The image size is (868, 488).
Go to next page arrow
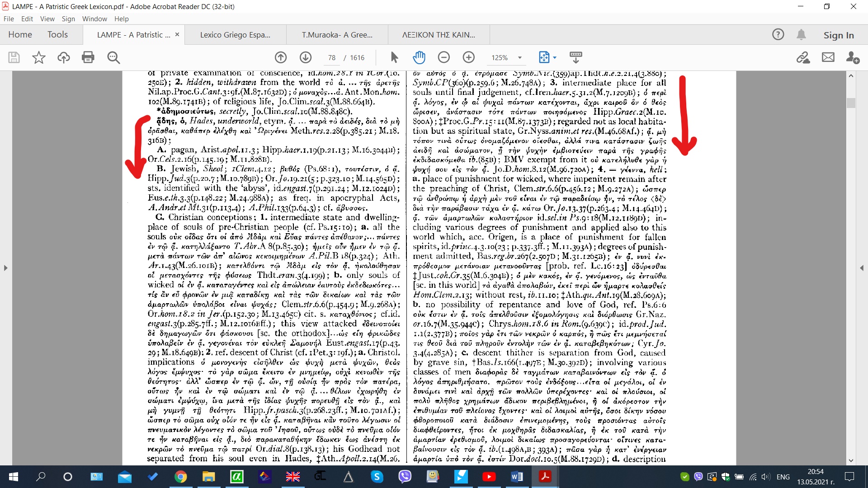[306, 57]
